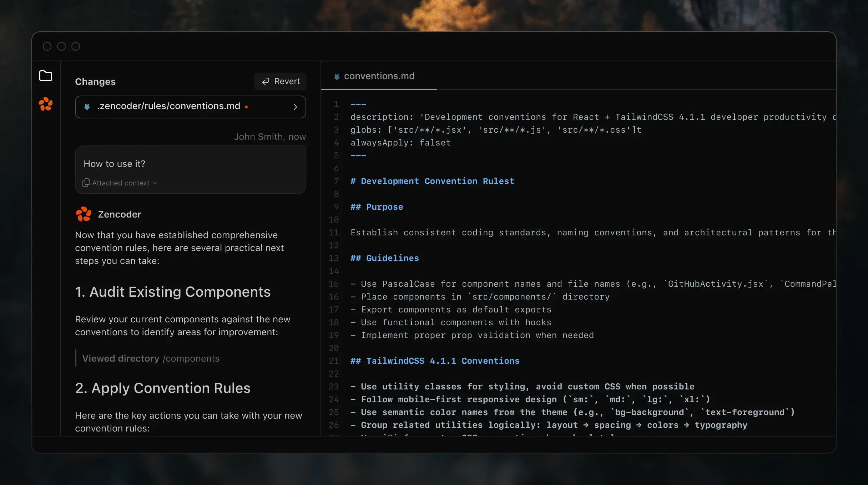Click the minimized yellow traffic light control
This screenshot has height=485, width=868.
pyautogui.click(x=61, y=46)
